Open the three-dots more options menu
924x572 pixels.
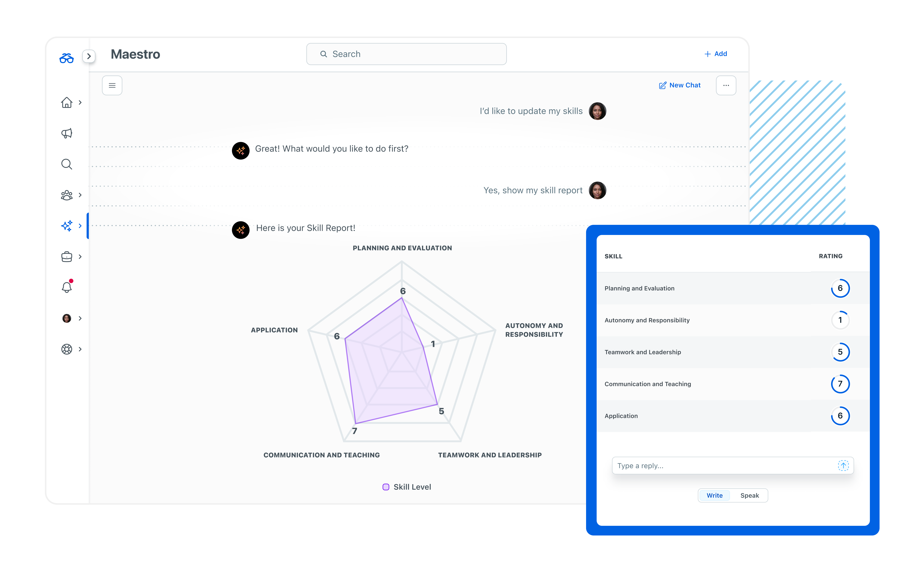pos(726,85)
